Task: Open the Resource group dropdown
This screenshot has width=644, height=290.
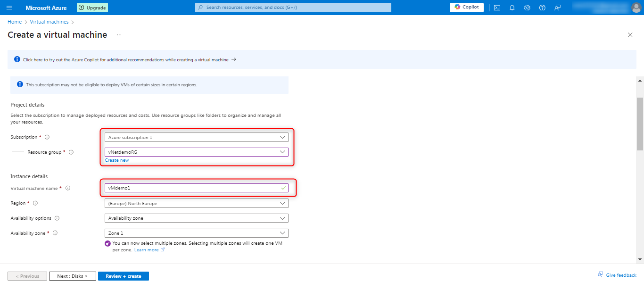Action: (197, 152)
